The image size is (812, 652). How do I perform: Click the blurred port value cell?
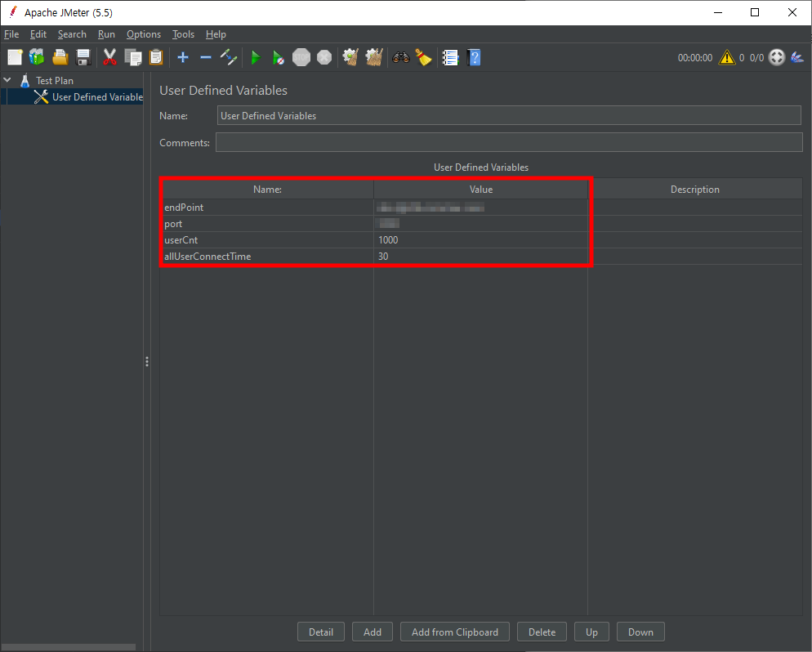point(481,224)
